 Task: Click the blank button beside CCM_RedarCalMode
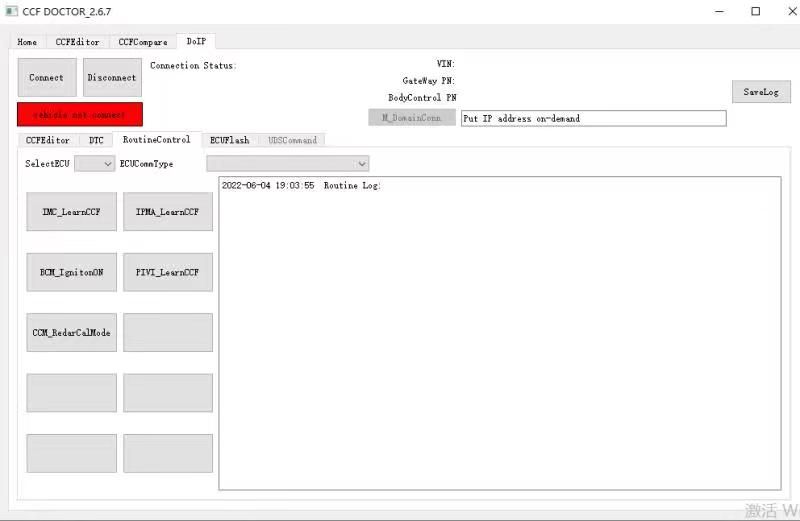pos(168,333)
